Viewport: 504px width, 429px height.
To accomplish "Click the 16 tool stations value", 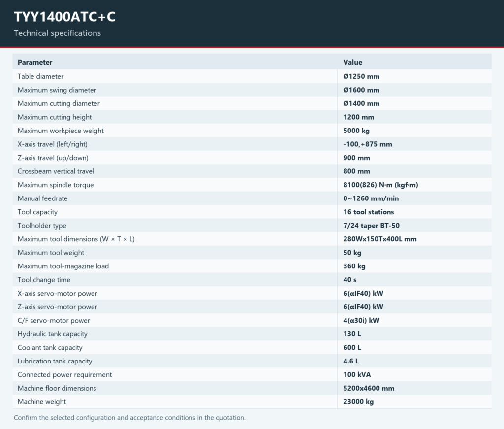I will point(368,212).
